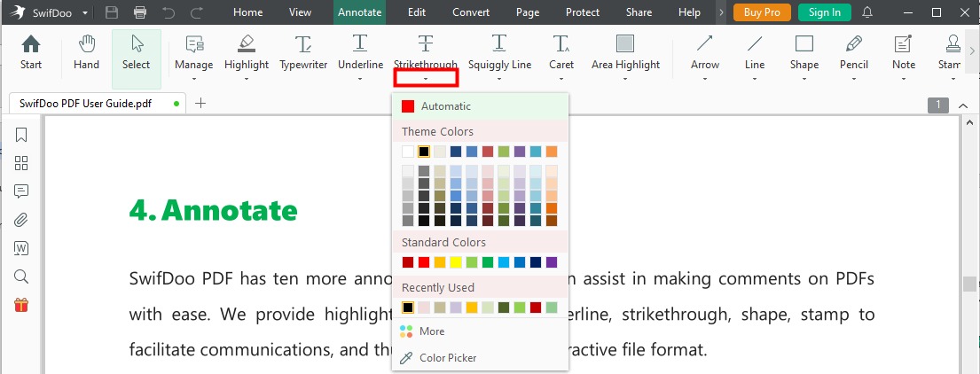Open the Share tab
The image size is (980, 374).
[639, 12]
